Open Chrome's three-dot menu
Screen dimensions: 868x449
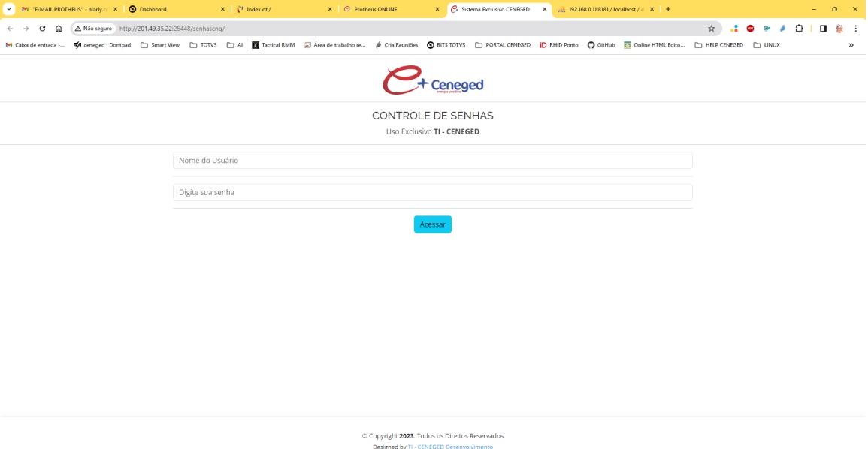[x=855, y=29]
